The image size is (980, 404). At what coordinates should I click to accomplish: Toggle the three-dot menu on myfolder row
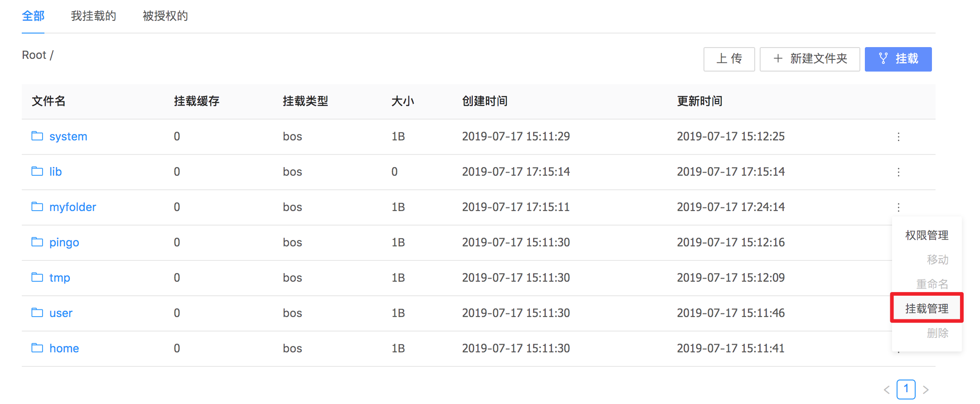(x=898, y=207)
